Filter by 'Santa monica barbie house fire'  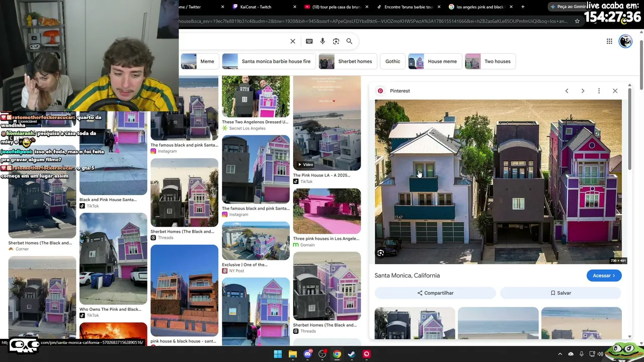click(269, 61)
